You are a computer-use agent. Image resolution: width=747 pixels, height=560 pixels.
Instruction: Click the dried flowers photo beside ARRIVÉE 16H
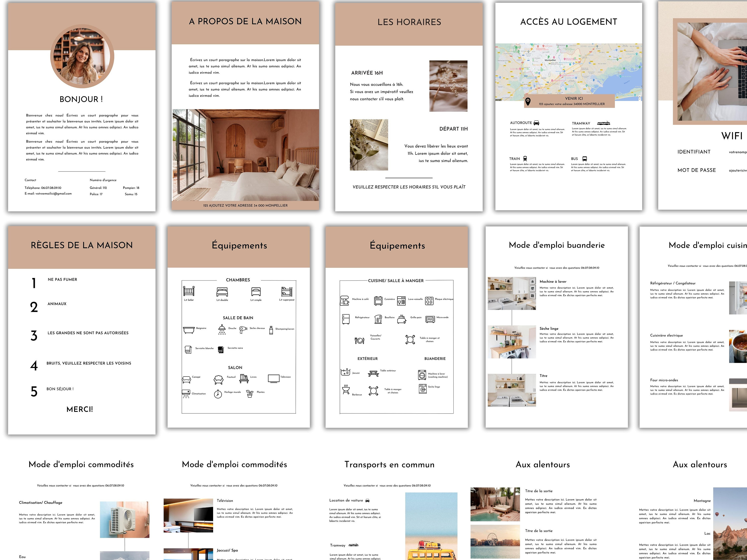(448, 86)
